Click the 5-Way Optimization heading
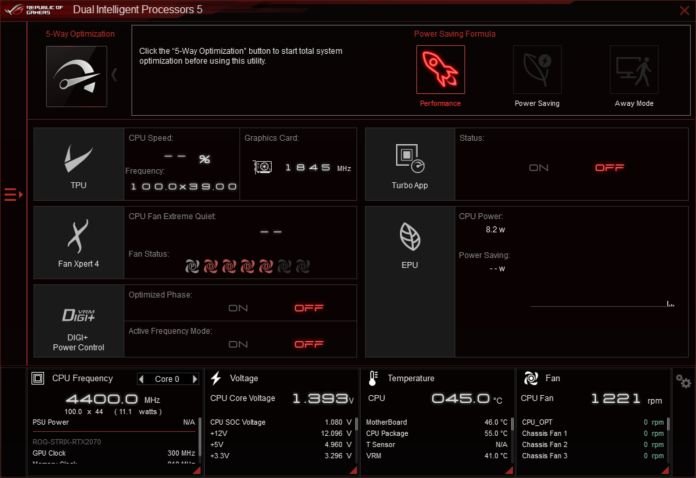The height and width of the screenshot is (478, 696). point(80,34)
